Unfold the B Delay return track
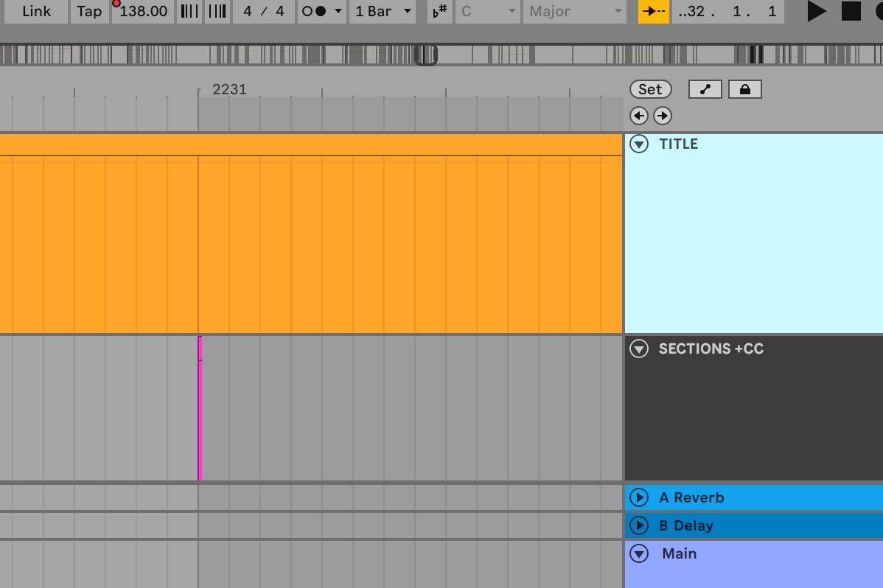The height and width of the screenshot is (588, 883). [x=638, y=525]
